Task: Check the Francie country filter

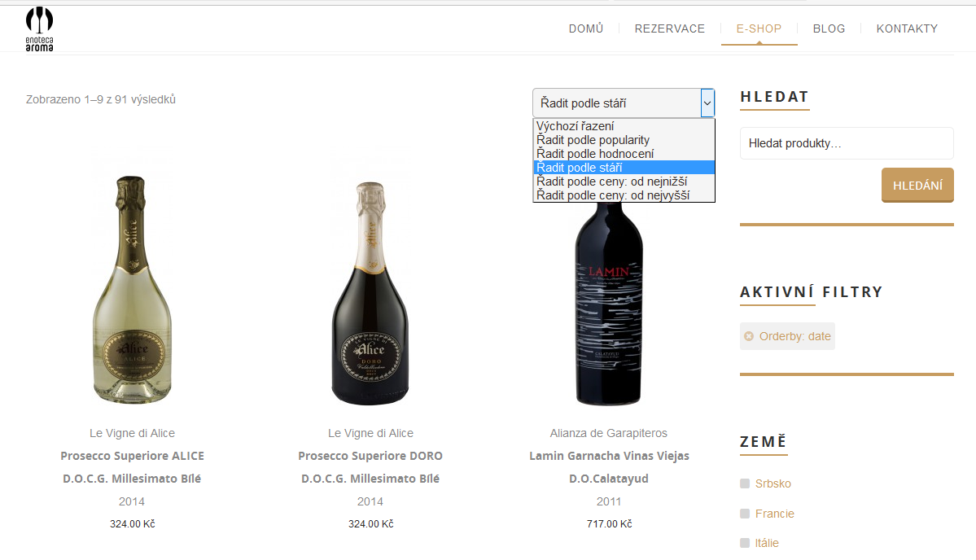Action: coord(745,514)
